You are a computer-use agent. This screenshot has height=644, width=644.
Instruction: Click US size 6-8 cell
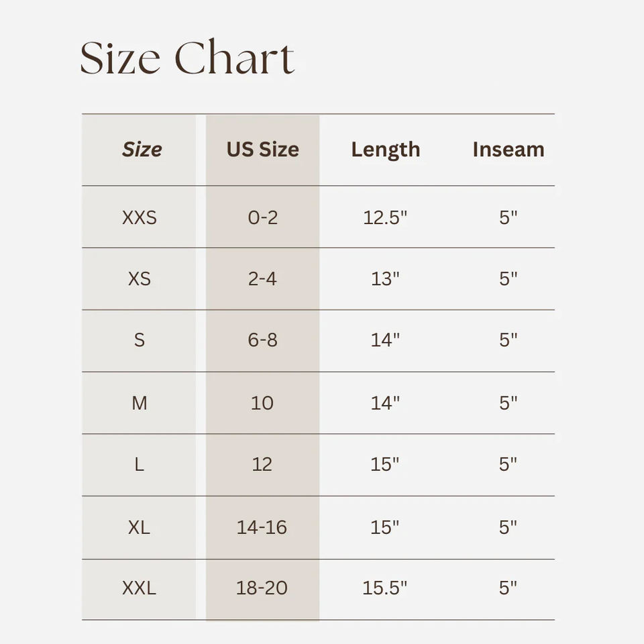click(262, 341)
